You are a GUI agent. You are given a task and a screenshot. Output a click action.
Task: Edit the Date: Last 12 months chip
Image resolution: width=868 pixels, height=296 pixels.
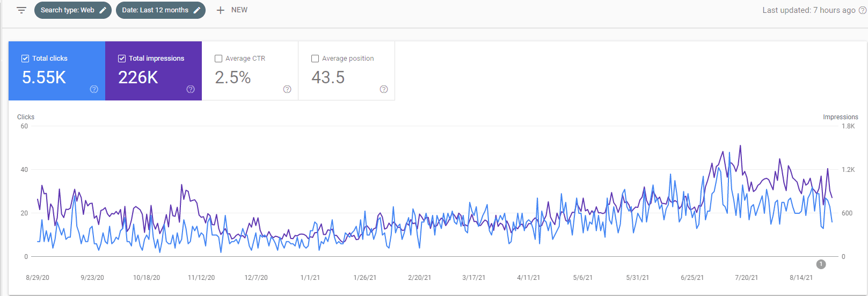coord(161,10)
